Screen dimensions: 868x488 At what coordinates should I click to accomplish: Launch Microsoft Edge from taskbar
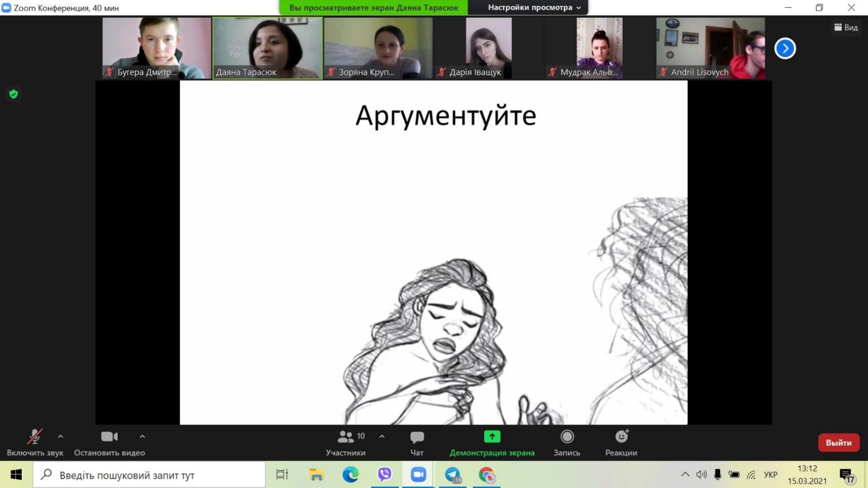coord(350,475)
